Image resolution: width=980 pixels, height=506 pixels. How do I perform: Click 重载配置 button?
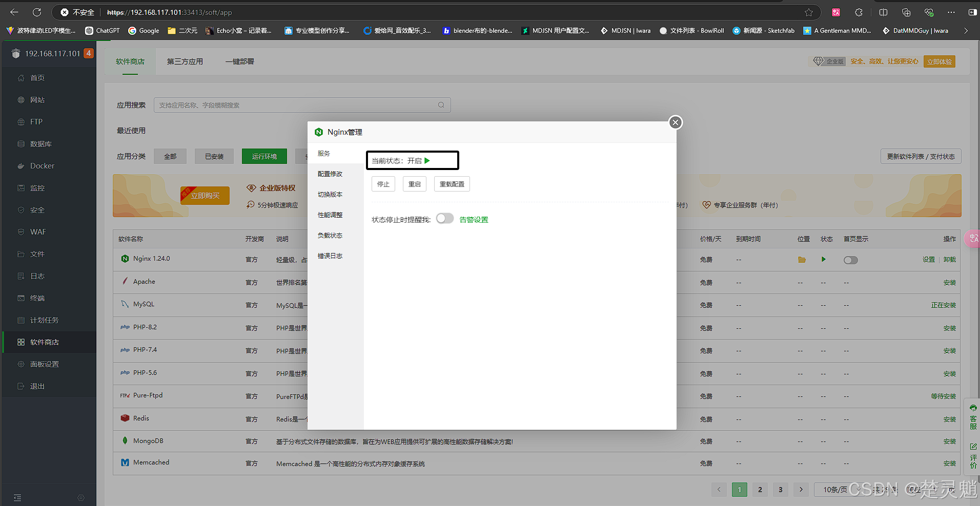452,184
